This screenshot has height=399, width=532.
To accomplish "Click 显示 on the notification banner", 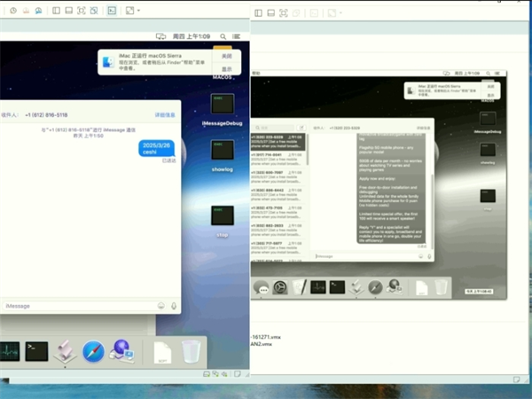I will 227,68.
